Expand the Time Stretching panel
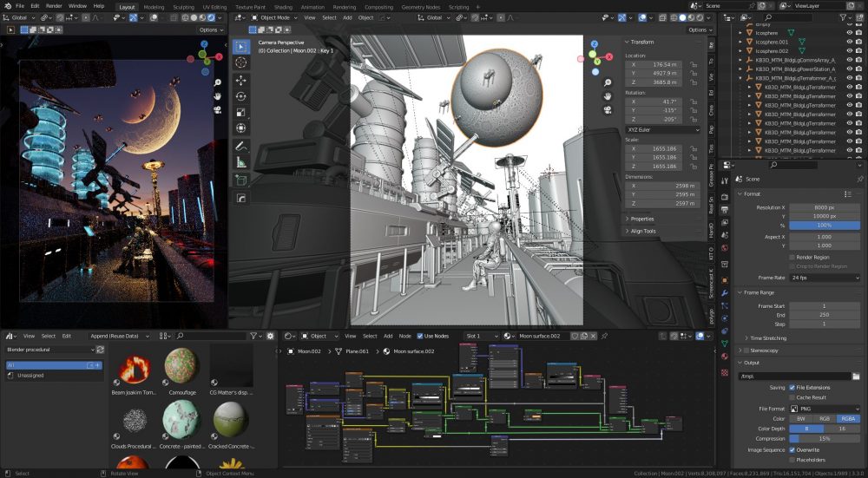The width and height of the screenshot is (868, 478). pyautogui.click(x=767, y=338)
